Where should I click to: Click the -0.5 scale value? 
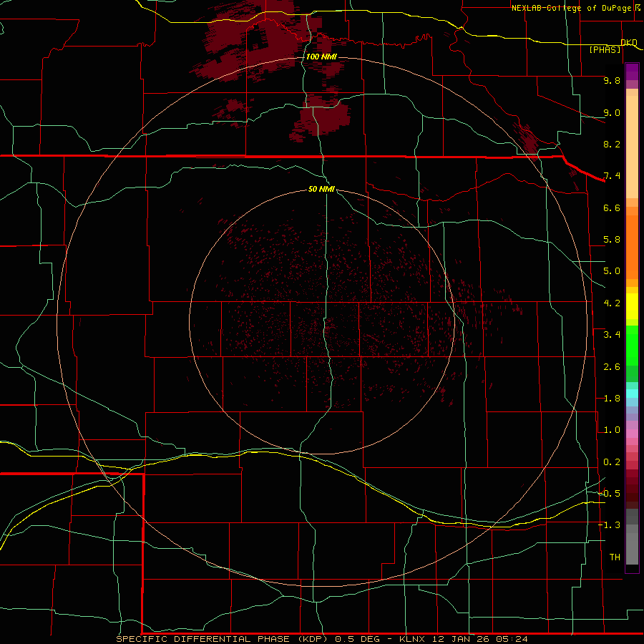tap(610, 494)
